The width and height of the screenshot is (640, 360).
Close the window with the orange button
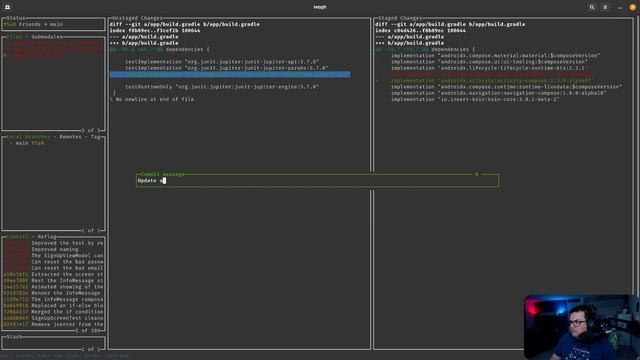[633, 7]
